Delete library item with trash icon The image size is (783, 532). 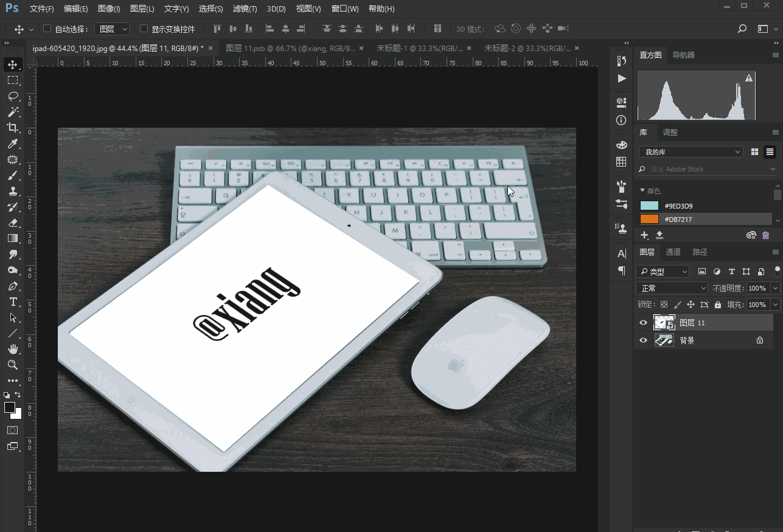(765, 235)
